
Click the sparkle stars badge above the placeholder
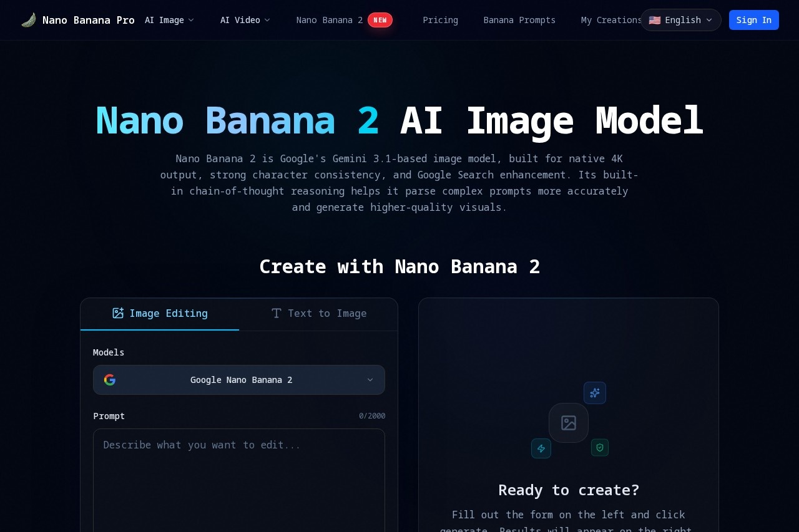click(595, 393)
